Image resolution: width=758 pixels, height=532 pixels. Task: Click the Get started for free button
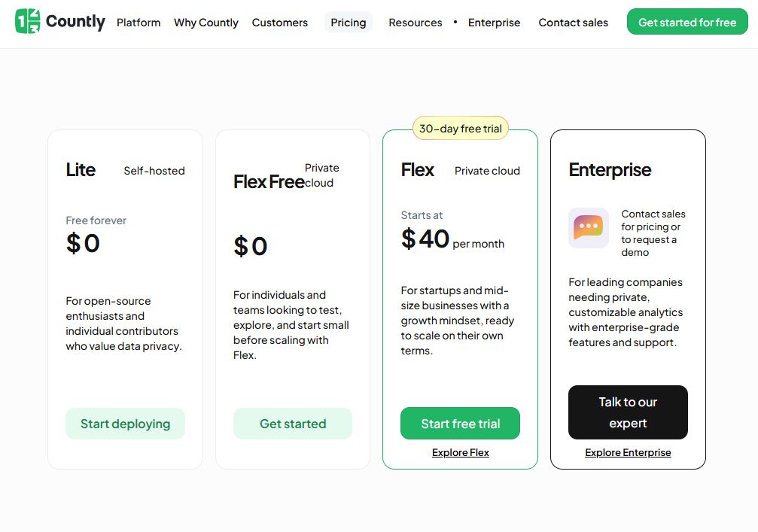pos(686,22)
